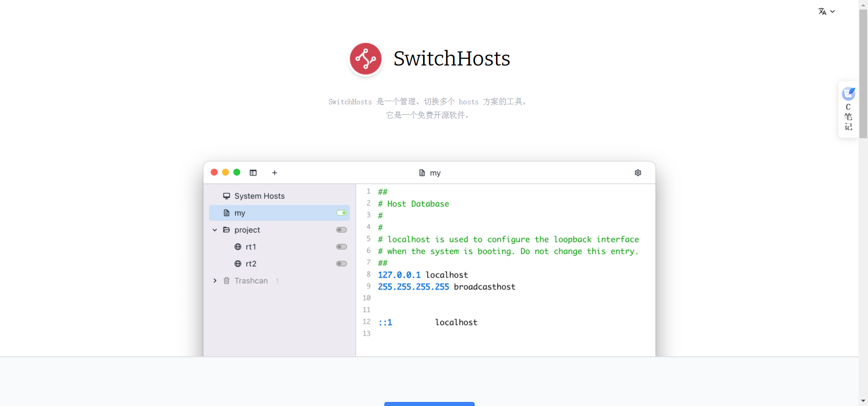Screen dimensions: 868x406
Task: Click the globe icon of rt1
Action: (x=238, y=247)
